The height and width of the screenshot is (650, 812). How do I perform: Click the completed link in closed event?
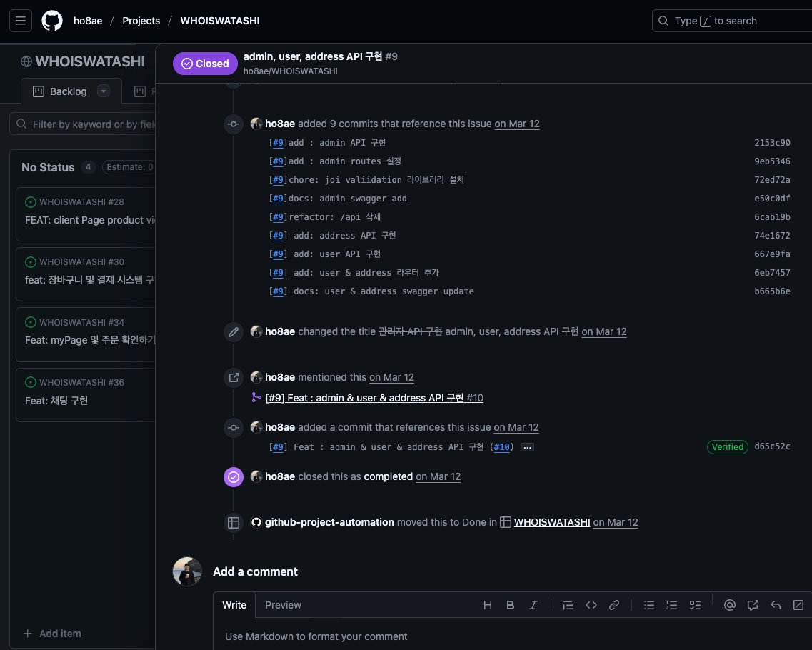(x=388, y=476)
